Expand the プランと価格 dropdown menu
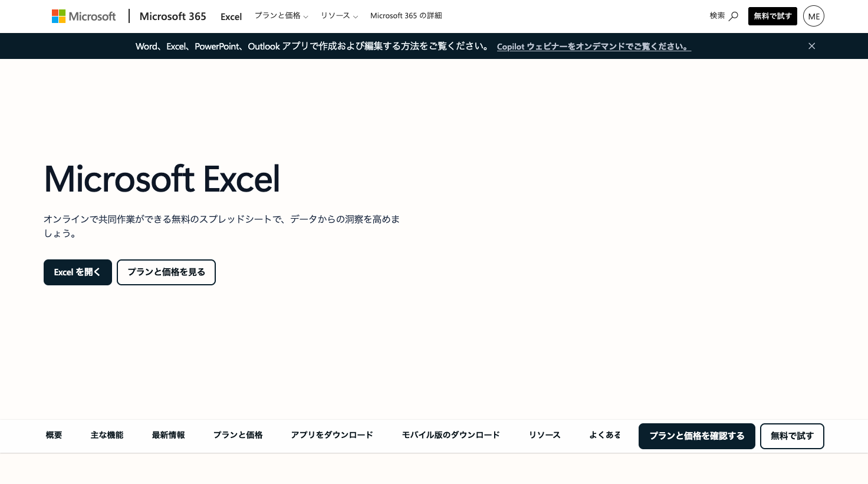 pos(281,16)
